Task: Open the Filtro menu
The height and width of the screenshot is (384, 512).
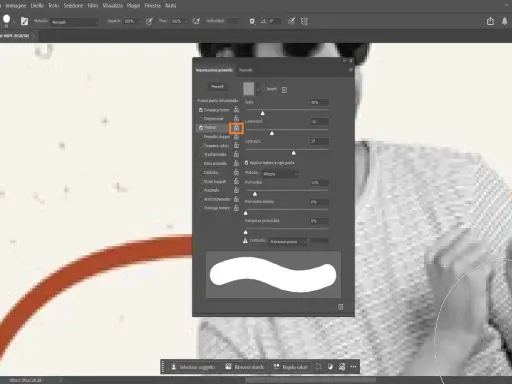Action: 93,6
